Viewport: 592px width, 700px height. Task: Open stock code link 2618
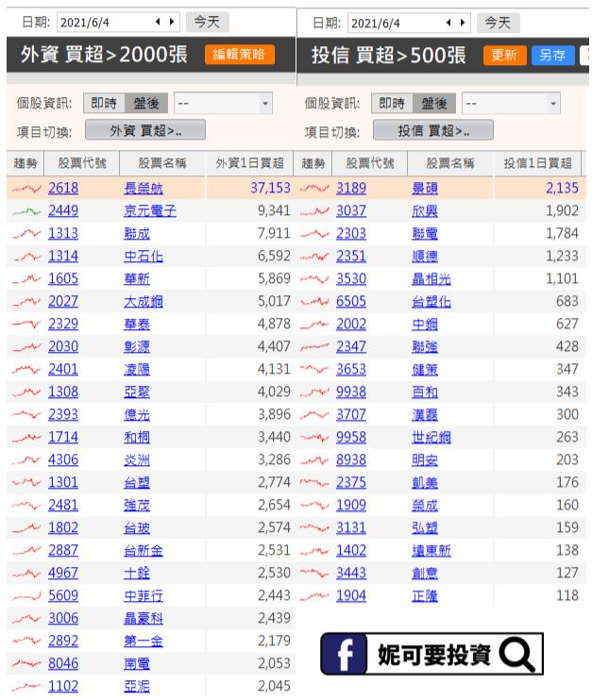[x=63, y=189]
